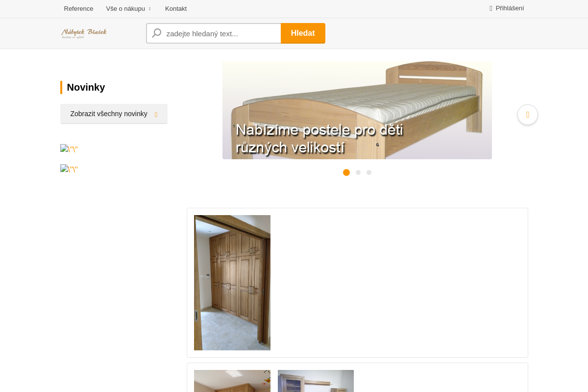Click the children's bed banner image
The image size is (588, 392).
[357, 110]
